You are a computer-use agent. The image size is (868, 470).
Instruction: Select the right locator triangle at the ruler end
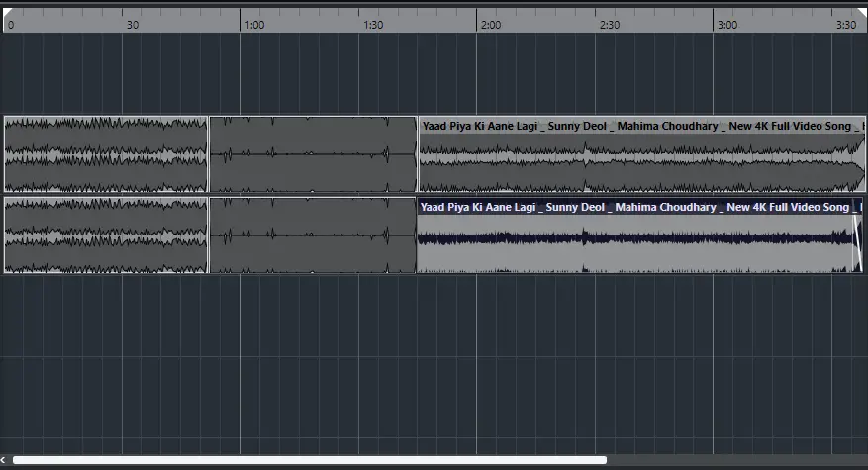(862, 12)
